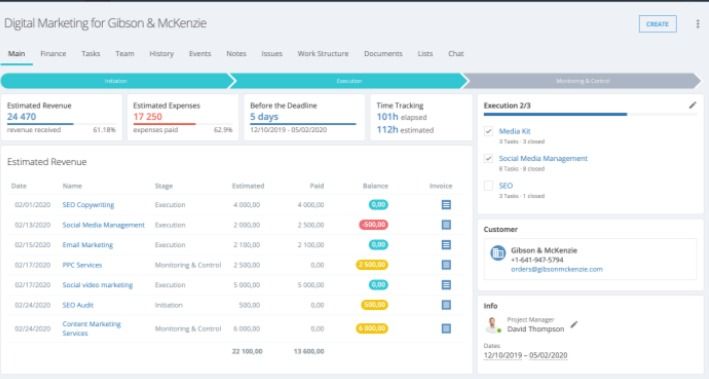Select the Execution stage in pipeline
709x379 pixels.
click(349, 81)
